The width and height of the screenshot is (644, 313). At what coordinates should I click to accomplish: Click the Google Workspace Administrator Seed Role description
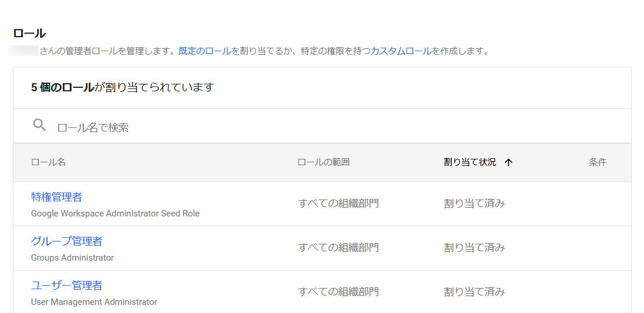(116, 214)
